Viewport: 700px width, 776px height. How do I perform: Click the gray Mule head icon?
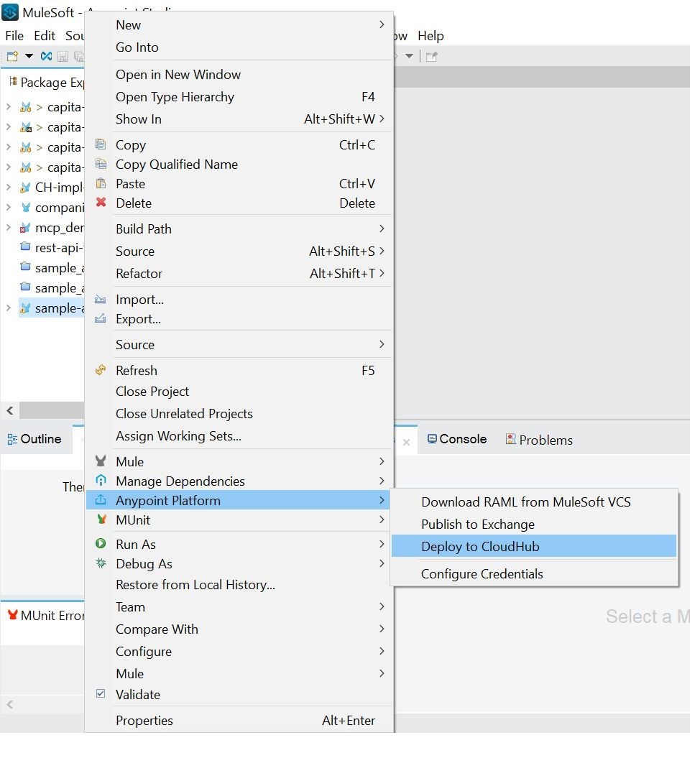[101, 461]
